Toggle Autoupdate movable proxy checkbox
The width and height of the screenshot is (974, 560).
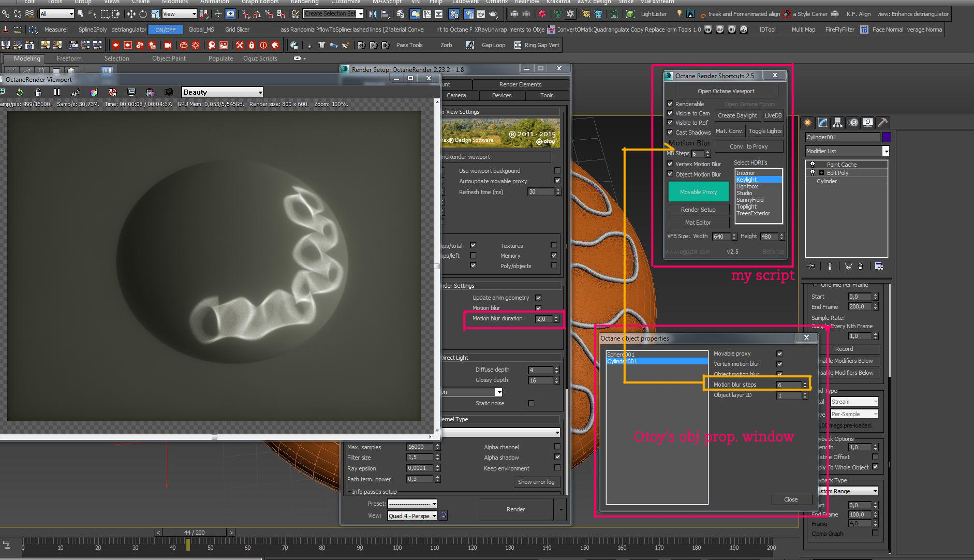point(557,181)
